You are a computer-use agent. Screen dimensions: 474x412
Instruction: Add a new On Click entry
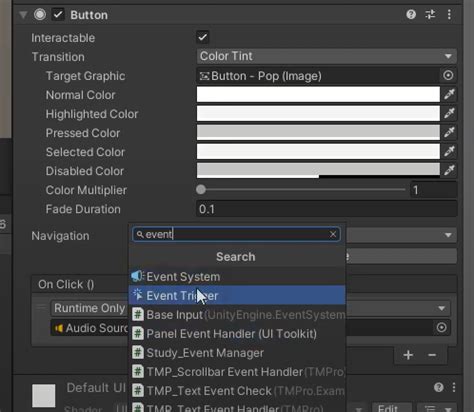click(408, 355)
